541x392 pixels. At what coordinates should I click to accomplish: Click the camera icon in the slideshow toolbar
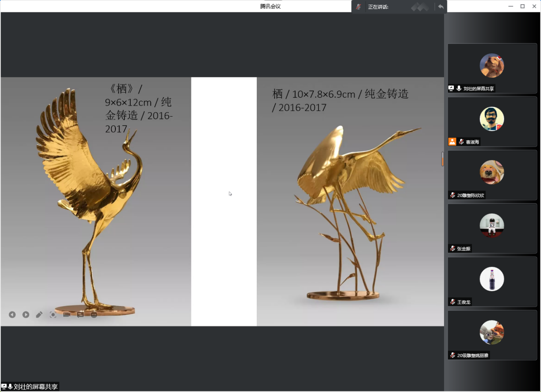(67, 315)
